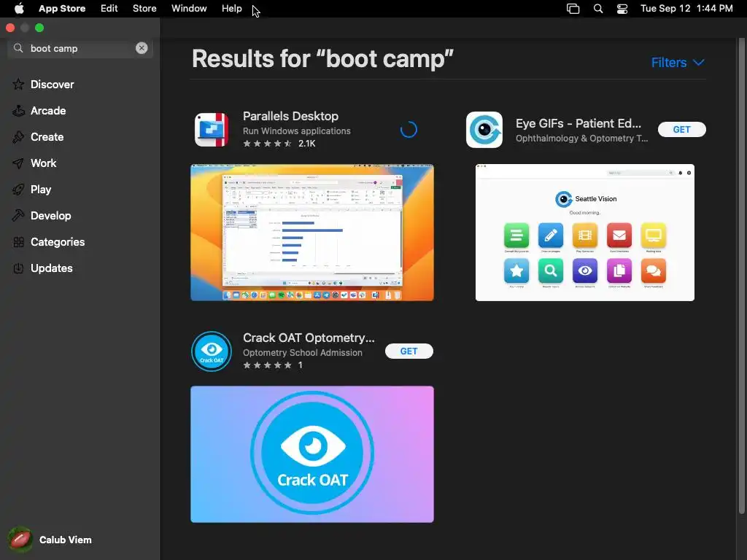Open the Apple menu
The width and height of the screenshot is (747, 560).
point(19,9)
